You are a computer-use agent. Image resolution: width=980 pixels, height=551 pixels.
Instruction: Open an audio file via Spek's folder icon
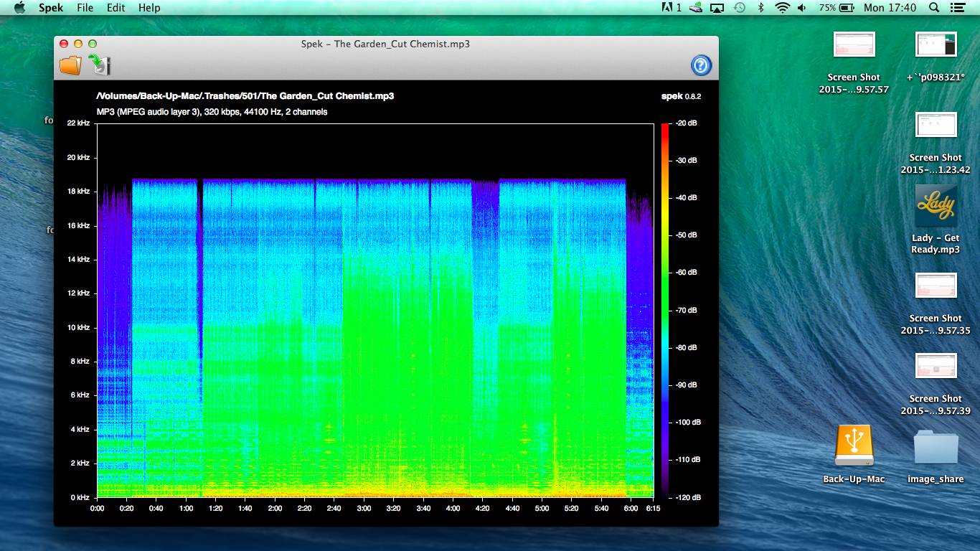click(70, 65)
